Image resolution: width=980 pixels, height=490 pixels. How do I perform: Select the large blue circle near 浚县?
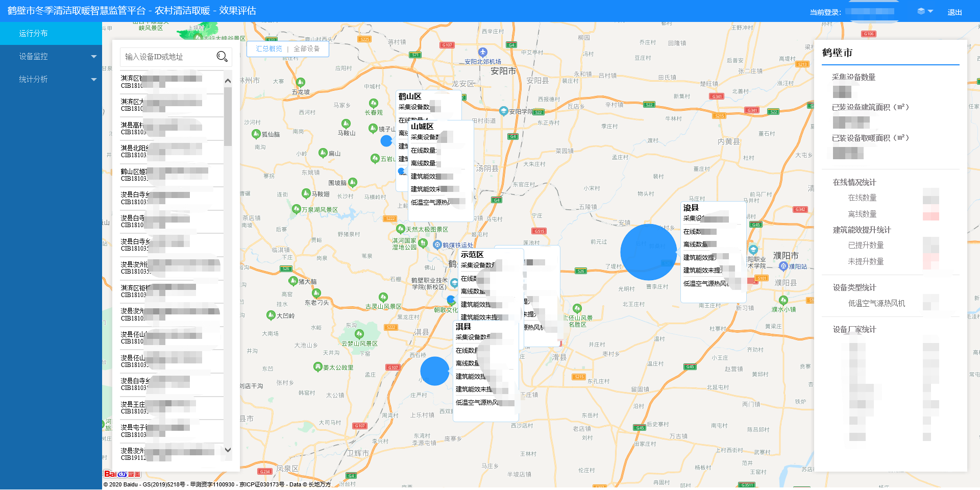tap(648, 252)
